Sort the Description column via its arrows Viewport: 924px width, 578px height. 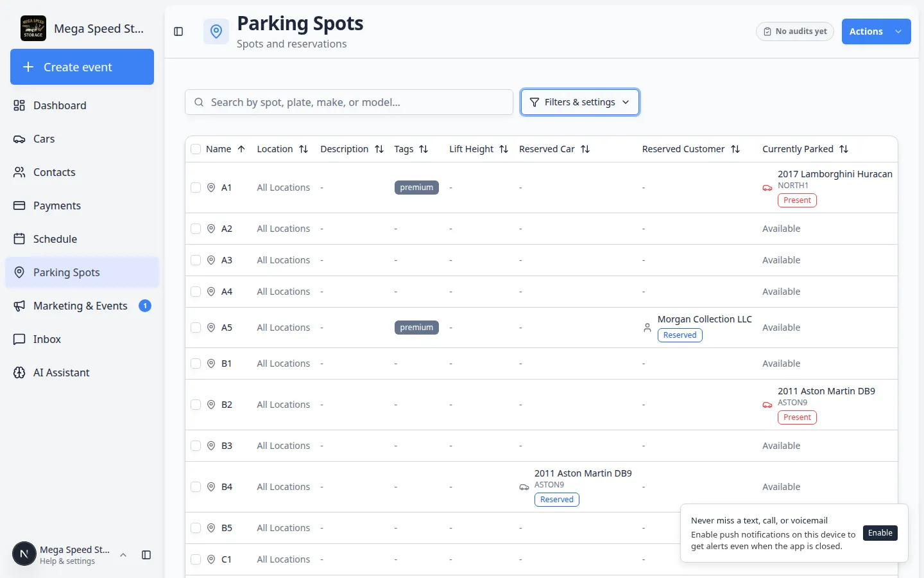379,149
